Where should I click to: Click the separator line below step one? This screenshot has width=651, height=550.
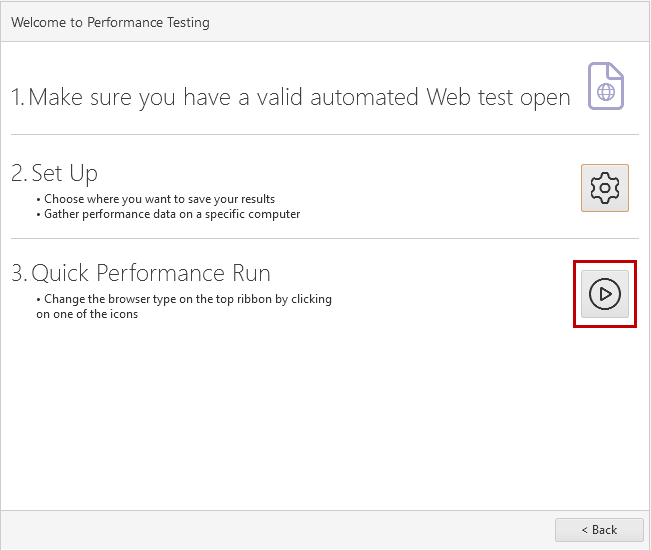pyautogui.click(x=325, y=134)
